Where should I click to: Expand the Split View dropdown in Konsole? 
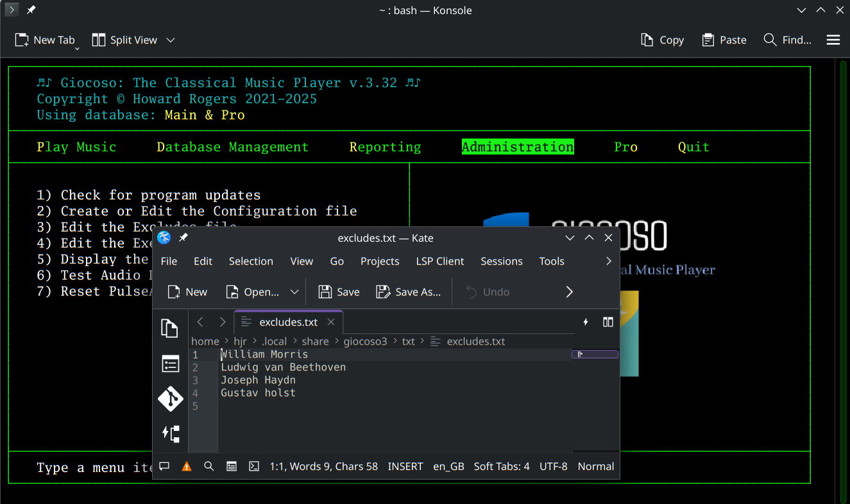coord(171,40)
